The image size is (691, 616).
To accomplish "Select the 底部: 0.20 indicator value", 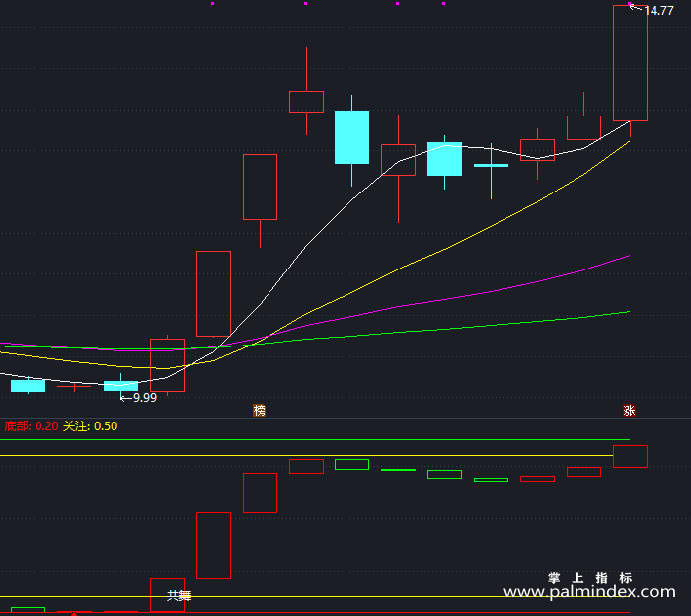I will point(32,426).
